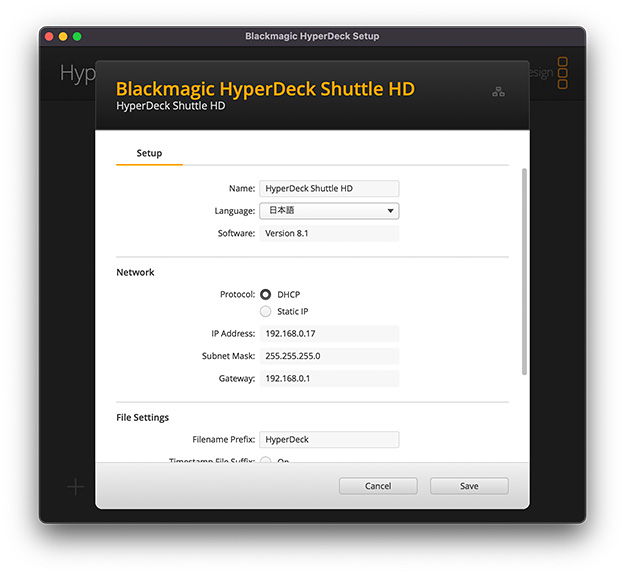625x575 pixels.
Task: Select the Subnet Mask field
Action: click(x=329, y=356)
